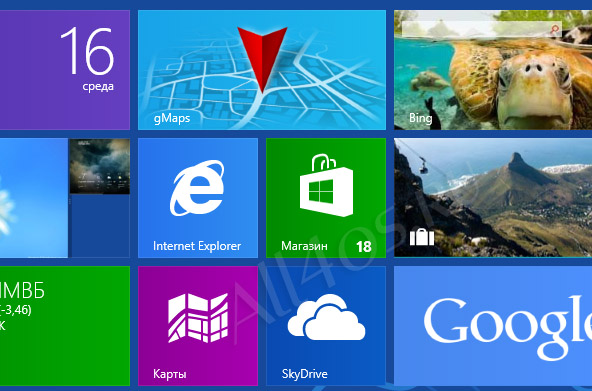Open the travel tile with mountain photo
Image resolution: width=592 pixels, height=391 pixels.
coord(493,198)
